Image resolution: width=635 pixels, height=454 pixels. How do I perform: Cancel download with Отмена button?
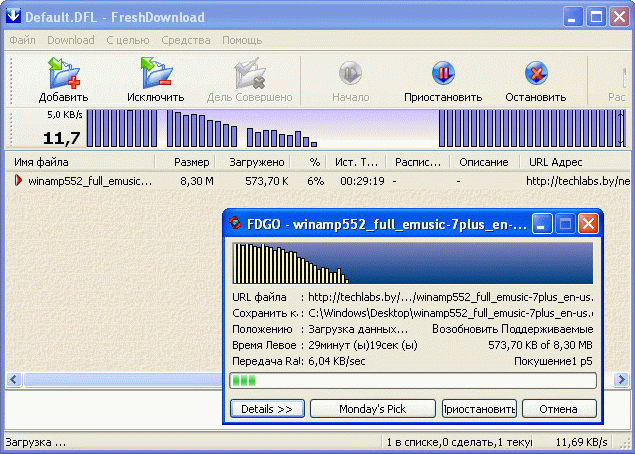559,408
